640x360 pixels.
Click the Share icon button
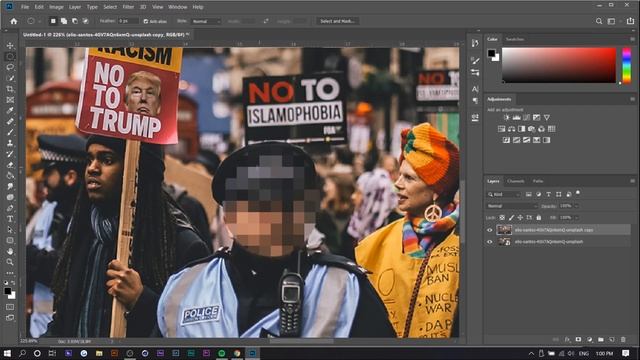tap(630, 21)
